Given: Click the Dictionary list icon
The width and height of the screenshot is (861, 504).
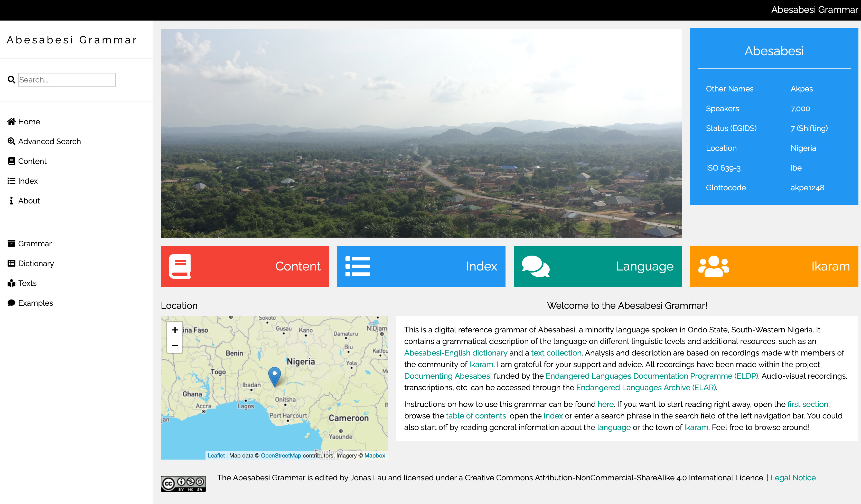Looking at the screenshot, I should tap(11, 264).
